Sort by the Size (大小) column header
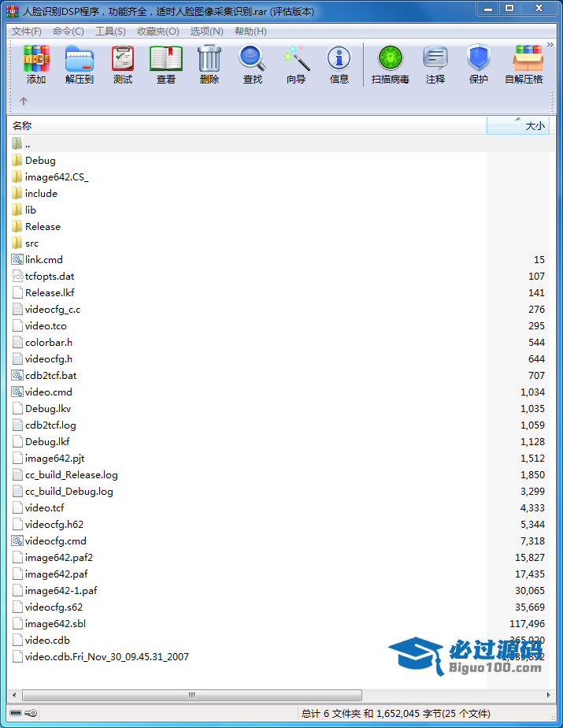Screen dimensions: 563x728 coord(518,126)
